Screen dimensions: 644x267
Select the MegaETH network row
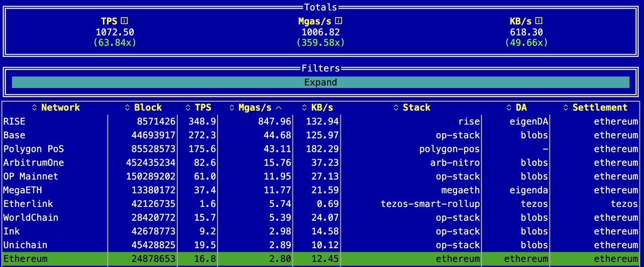tap(320, 190)
